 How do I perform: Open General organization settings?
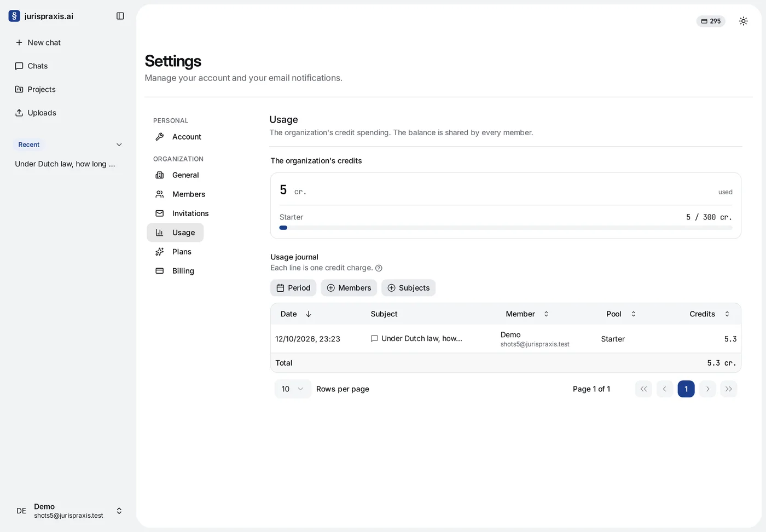[x=178, y=175]
